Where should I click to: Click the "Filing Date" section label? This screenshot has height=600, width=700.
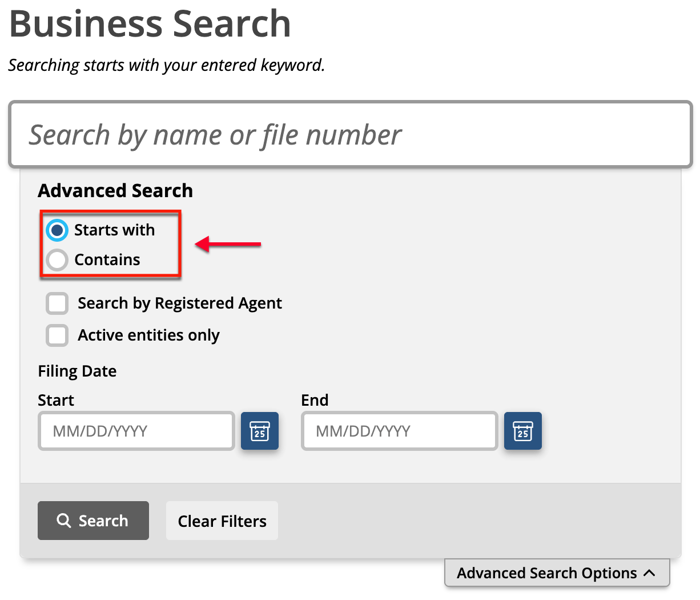[x=77, y=371]
